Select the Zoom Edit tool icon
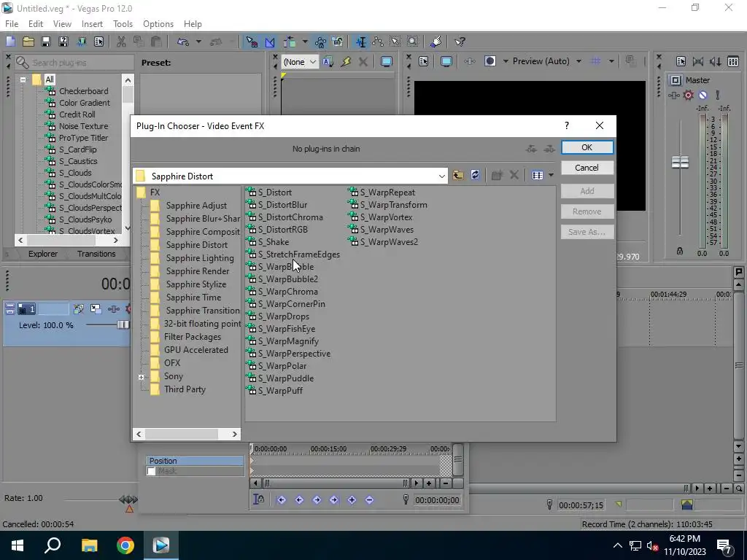 click(413, 42)
